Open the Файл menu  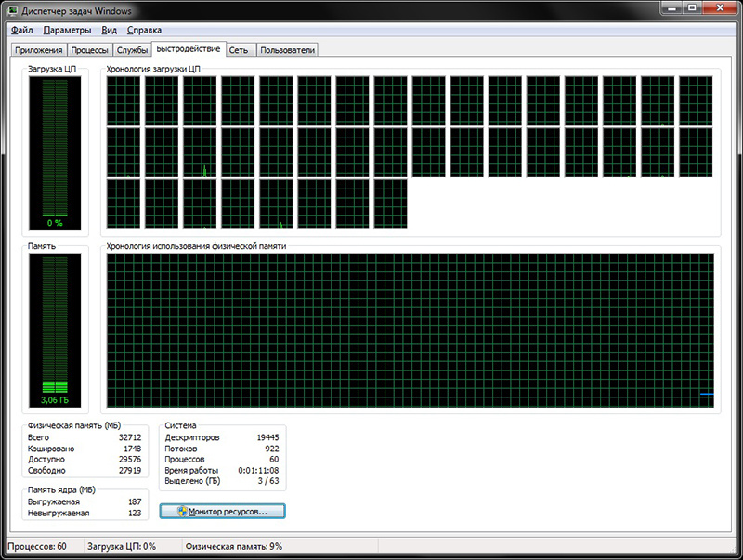pyautogui.click(x=21, y=31)
